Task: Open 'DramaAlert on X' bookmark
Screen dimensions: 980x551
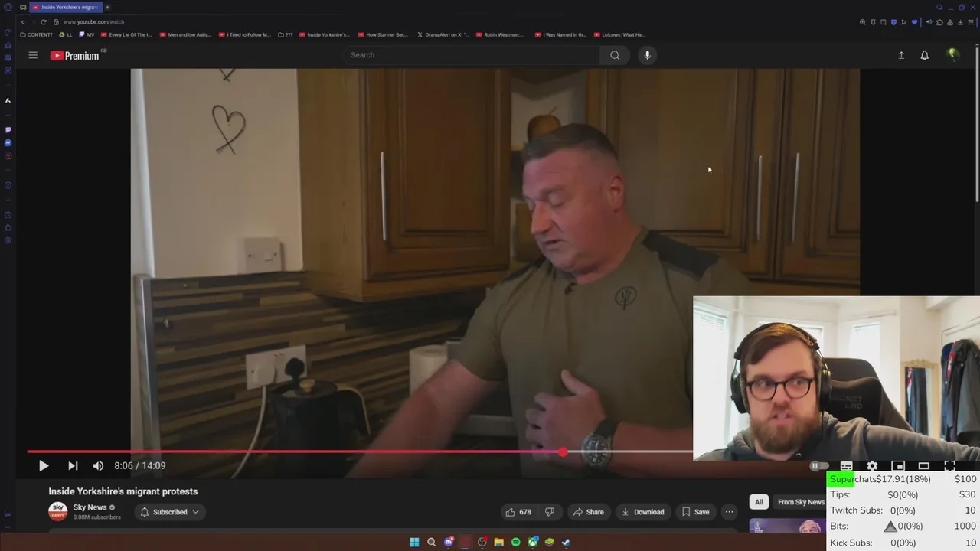Action: [x=443, y=34]
